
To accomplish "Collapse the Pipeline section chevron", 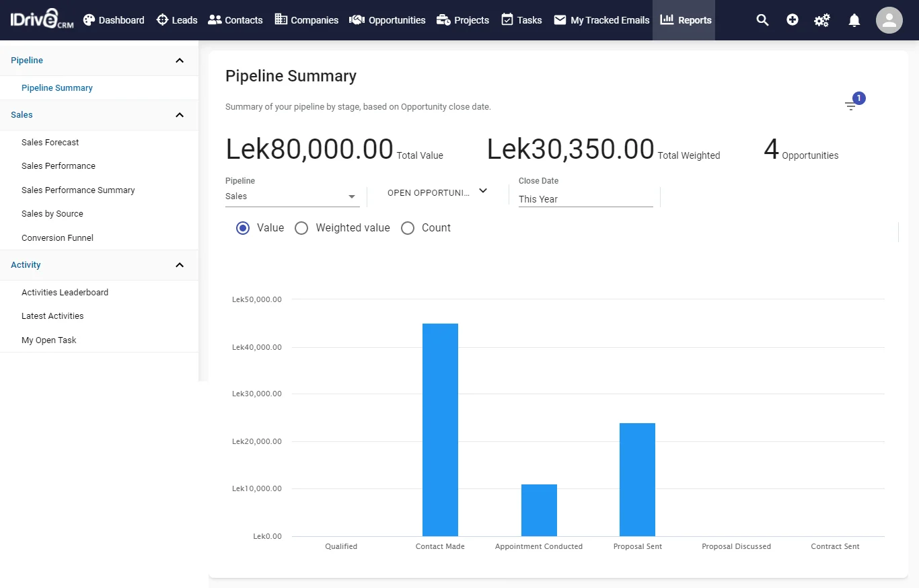I will point(180,61).
